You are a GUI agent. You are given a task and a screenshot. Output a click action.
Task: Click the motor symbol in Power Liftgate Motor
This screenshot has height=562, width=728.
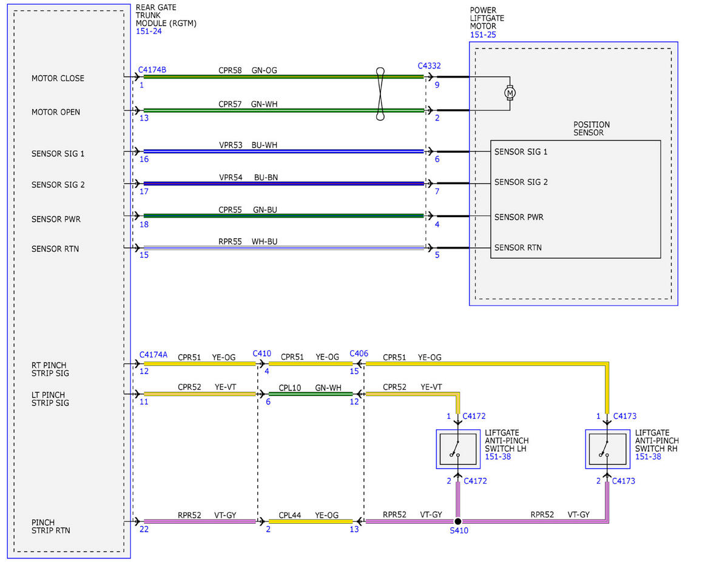pos(510,93)
